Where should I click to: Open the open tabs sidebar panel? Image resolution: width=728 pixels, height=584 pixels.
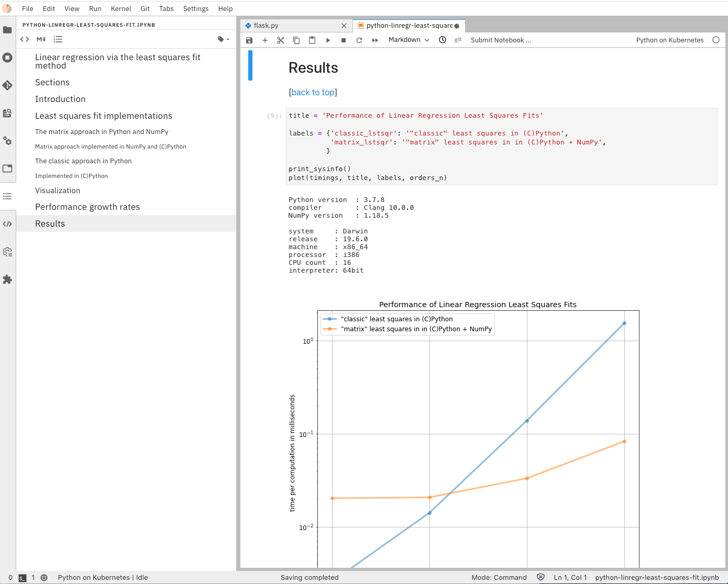(7, 169)
